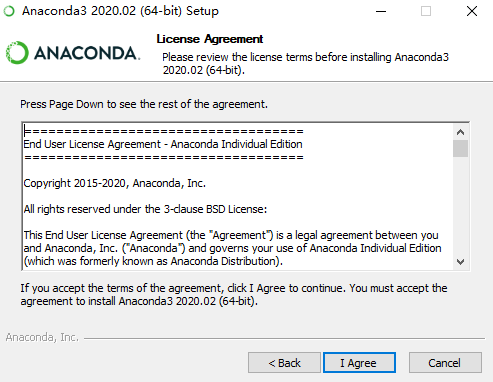
Task: Place the cursor in the Copyright 2015-2020 line
Action: 115,183
